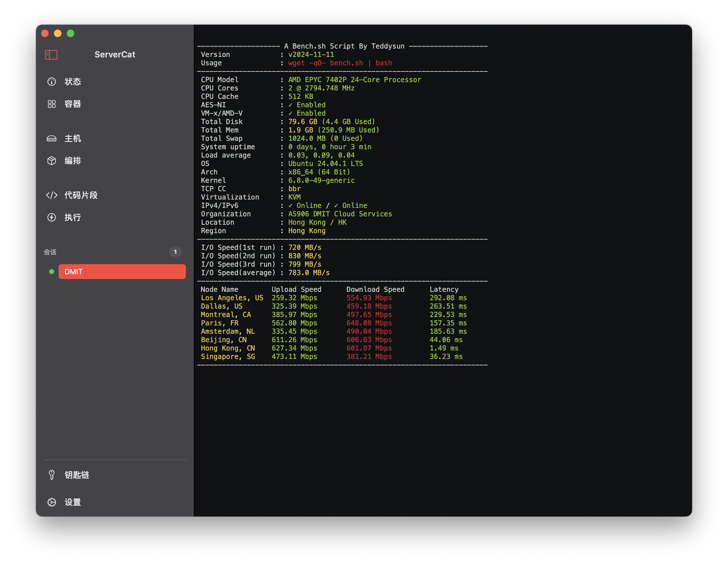The width and height of the screenshot is (728, 564).
Task: Click the Latency column header
Action: (444, 290)
